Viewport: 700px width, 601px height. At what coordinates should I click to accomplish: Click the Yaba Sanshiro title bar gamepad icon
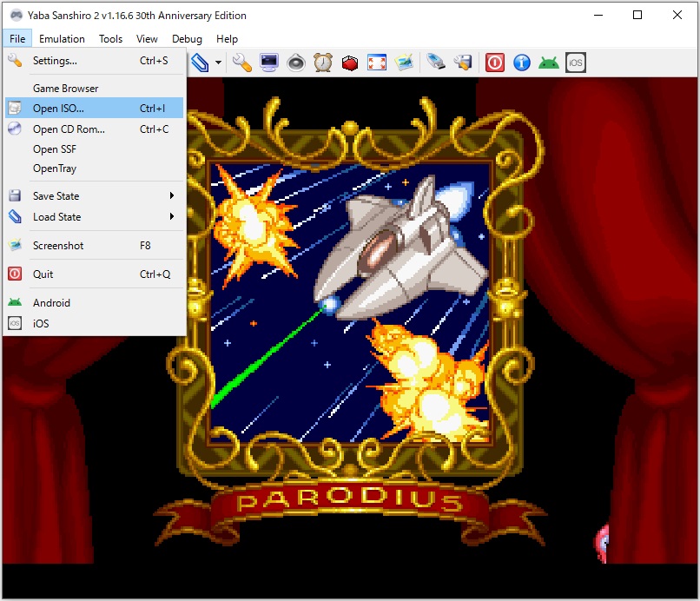tap(17, 15)
